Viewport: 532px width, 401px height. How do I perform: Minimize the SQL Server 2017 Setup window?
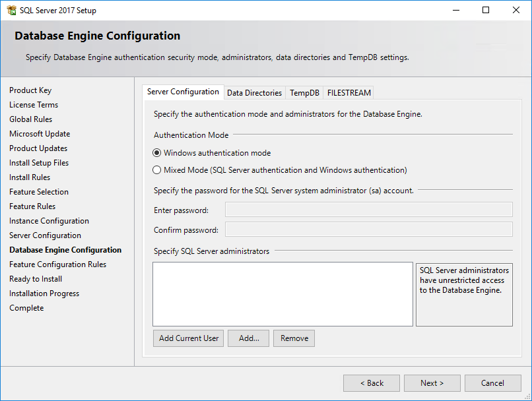[456, 10]
